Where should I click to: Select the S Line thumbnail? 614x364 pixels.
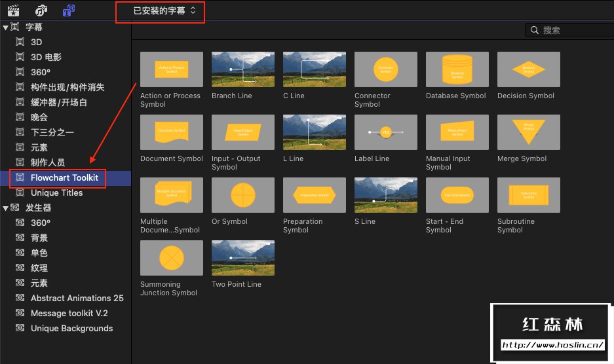click(x=386, y=195)
